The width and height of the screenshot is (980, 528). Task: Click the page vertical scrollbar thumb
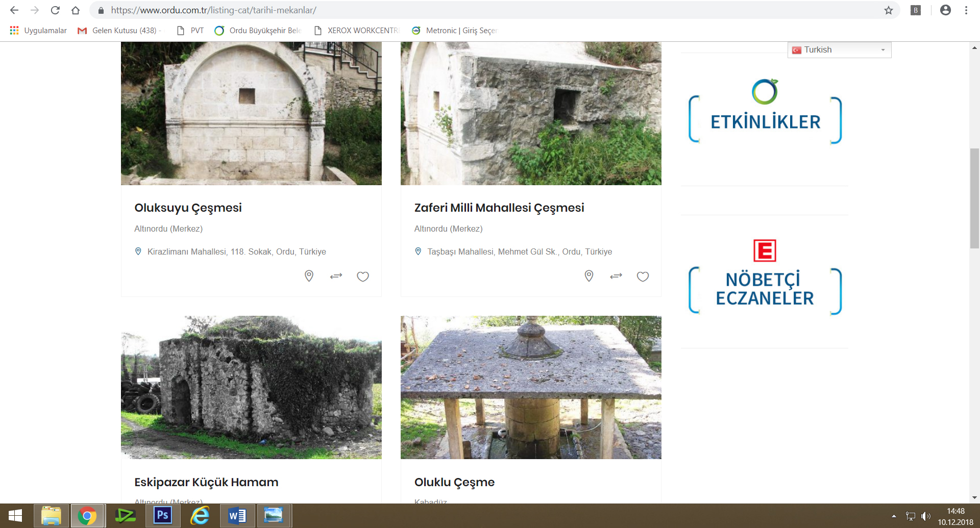pos(974,199)
